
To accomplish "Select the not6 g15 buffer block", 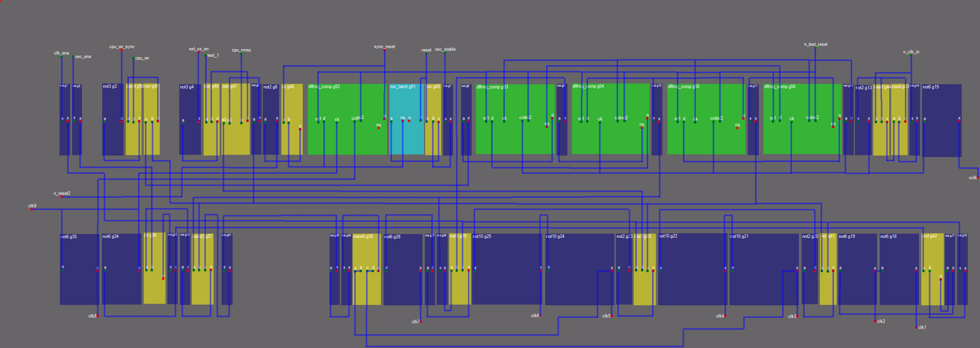I will pyautogui.click(x=942, y=120).
